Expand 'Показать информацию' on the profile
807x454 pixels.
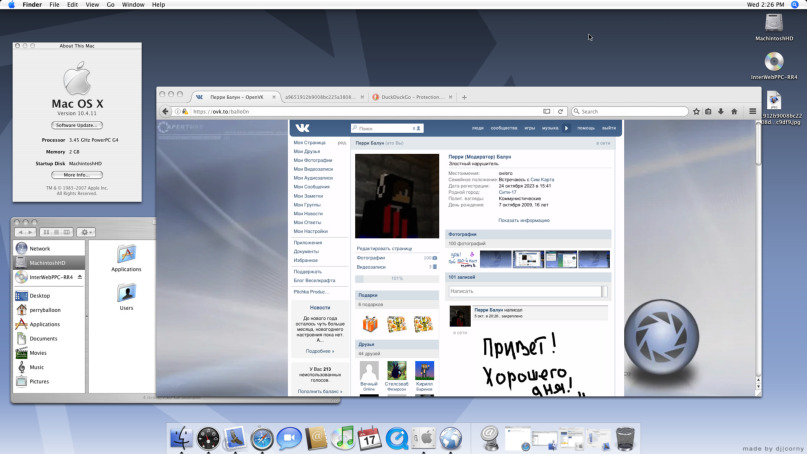coord(523,220)
